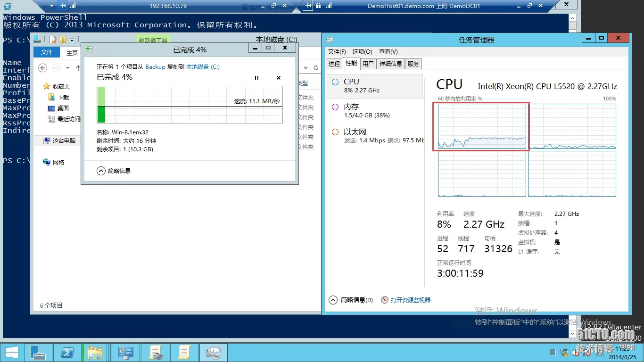Screen dimensions: 644x362
Task: Open the Windows Start button
Action: pos(11,353)
